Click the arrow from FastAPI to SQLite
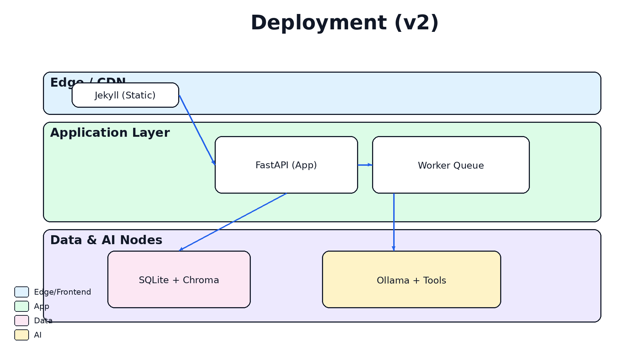This screenshot has width=644, height=358. (233, 222)
